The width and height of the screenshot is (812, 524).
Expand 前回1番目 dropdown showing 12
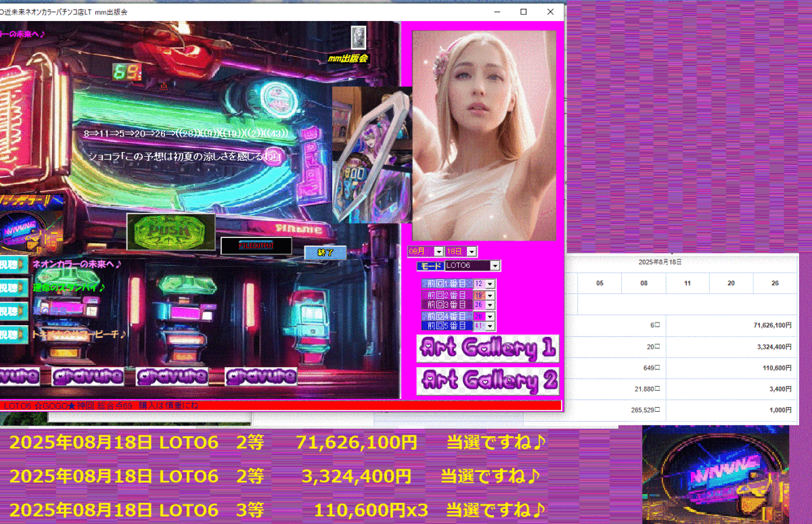[490, 284]
